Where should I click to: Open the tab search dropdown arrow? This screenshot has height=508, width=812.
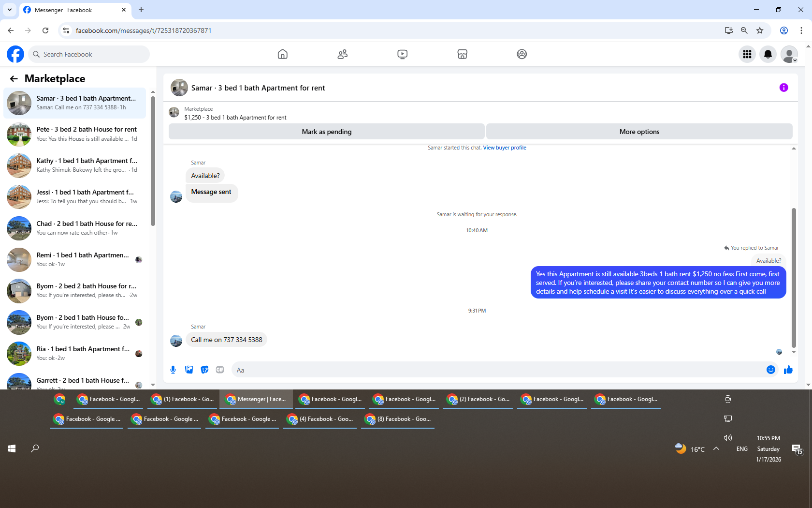(x=10, y=10)
